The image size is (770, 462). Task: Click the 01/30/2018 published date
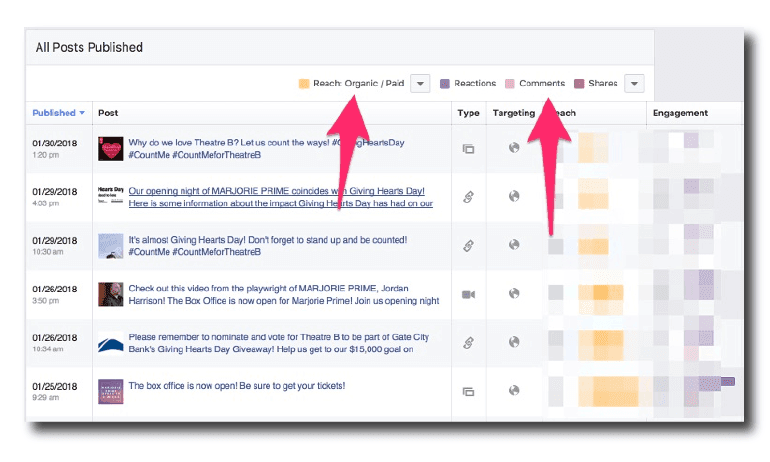tap(55, 143)
